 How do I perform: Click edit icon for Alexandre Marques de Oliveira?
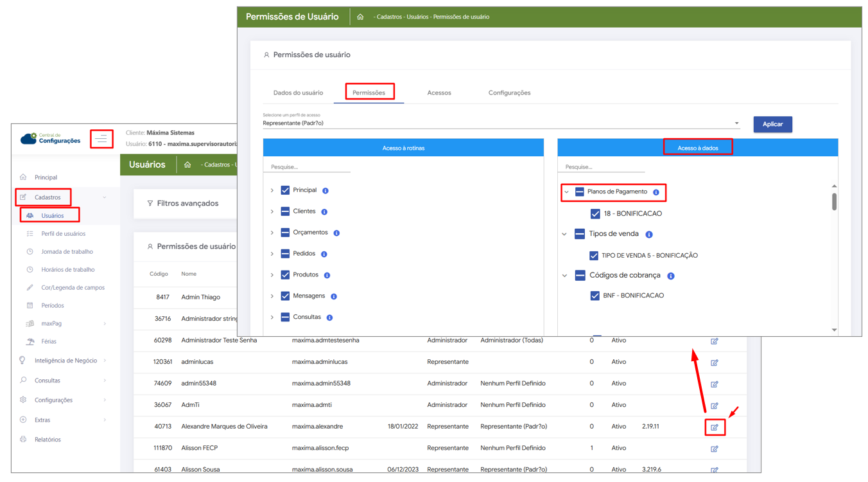(715, 427)
